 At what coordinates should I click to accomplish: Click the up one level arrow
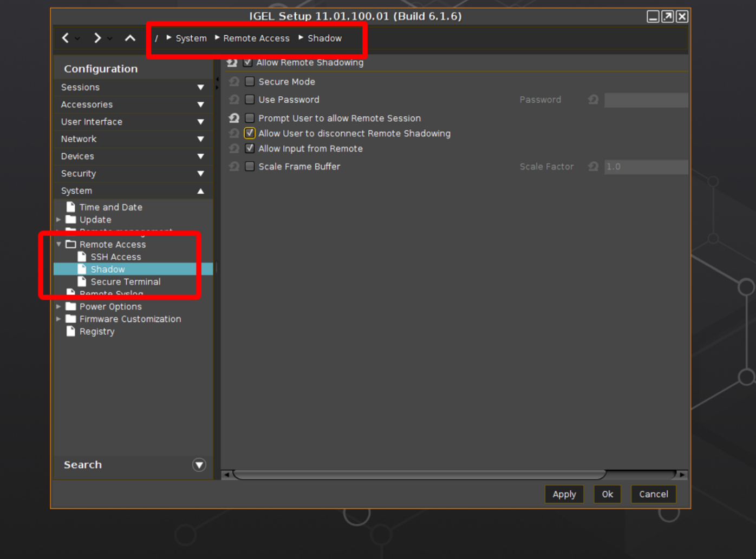click(x=130, y=38)
